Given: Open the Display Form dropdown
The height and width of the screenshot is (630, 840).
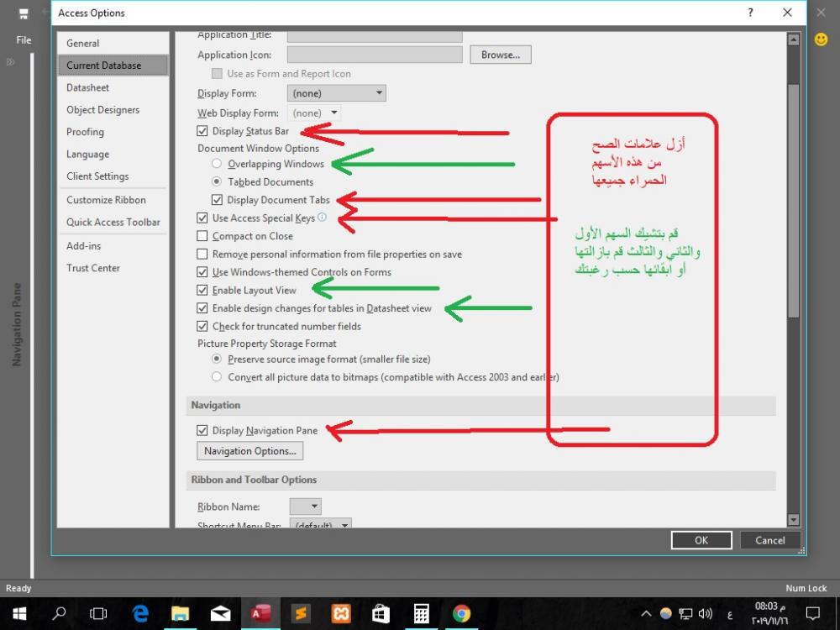Looking at the screenshot, I should 337,93.
